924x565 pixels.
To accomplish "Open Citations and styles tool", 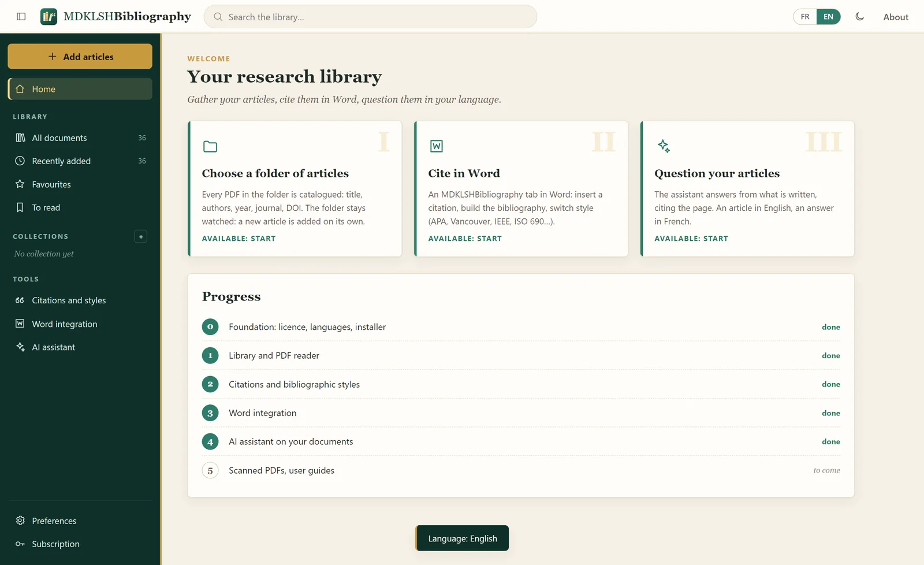I will pos(80,300).
